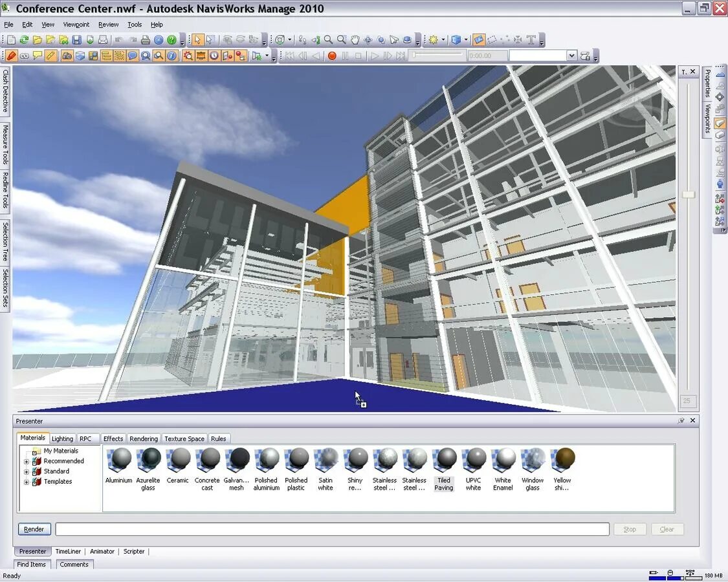
Task: Click the render progress field
Action: pos(333,529)
